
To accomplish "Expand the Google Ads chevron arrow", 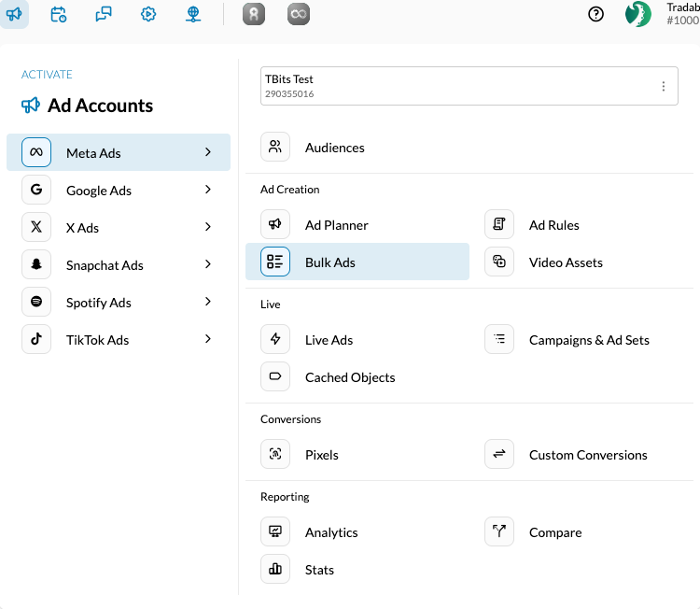I will (207, 190).
